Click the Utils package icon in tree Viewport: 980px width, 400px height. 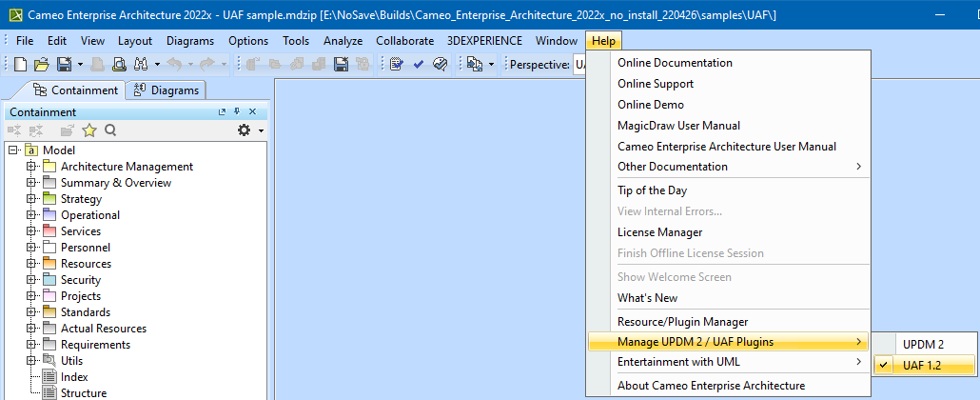[50, 361]
